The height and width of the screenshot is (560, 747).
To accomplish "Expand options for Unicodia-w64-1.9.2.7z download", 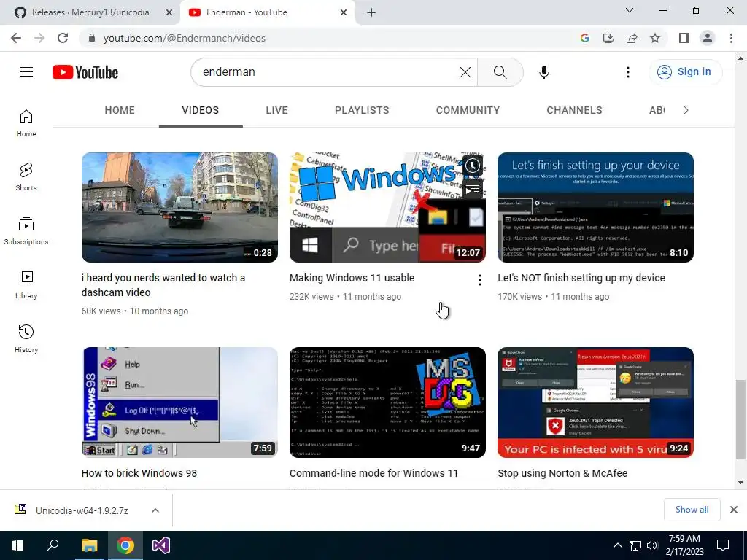I will pos(155,510).
